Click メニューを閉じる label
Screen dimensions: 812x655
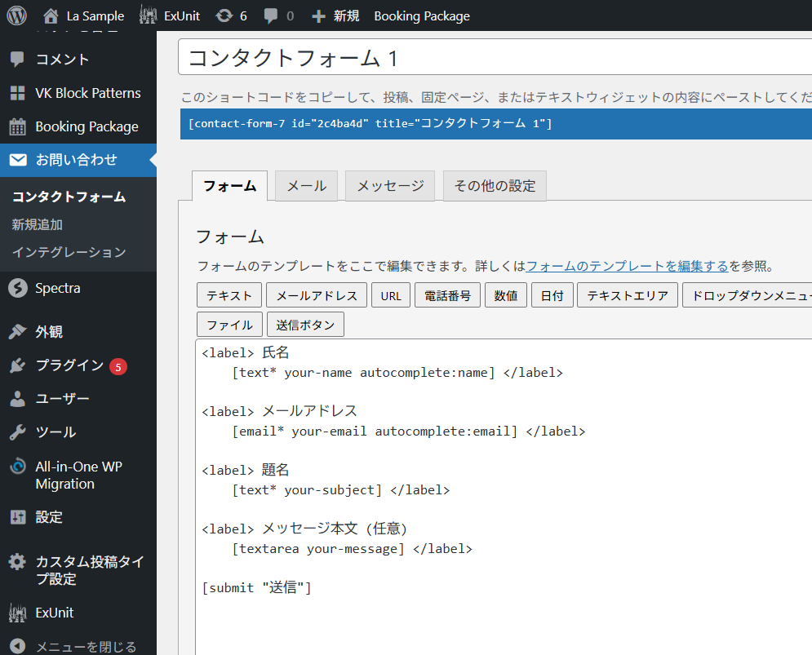[x=86, y=647]
